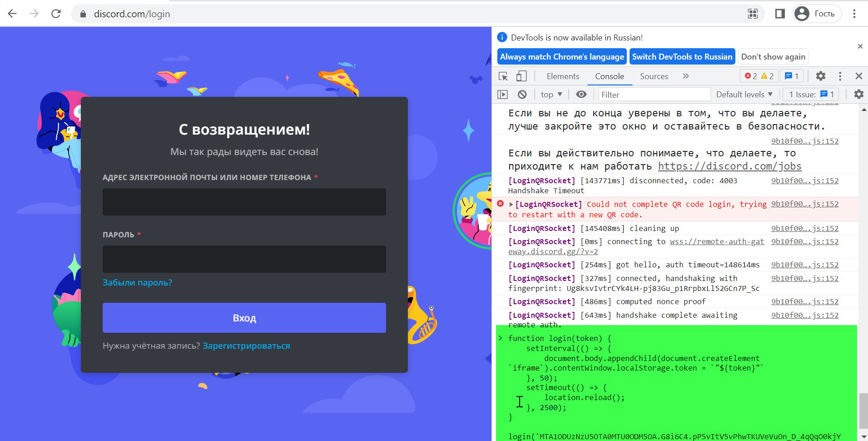868x441 pixels.
Task: Open the QR code icon in address bar
Action: point(753,14)
